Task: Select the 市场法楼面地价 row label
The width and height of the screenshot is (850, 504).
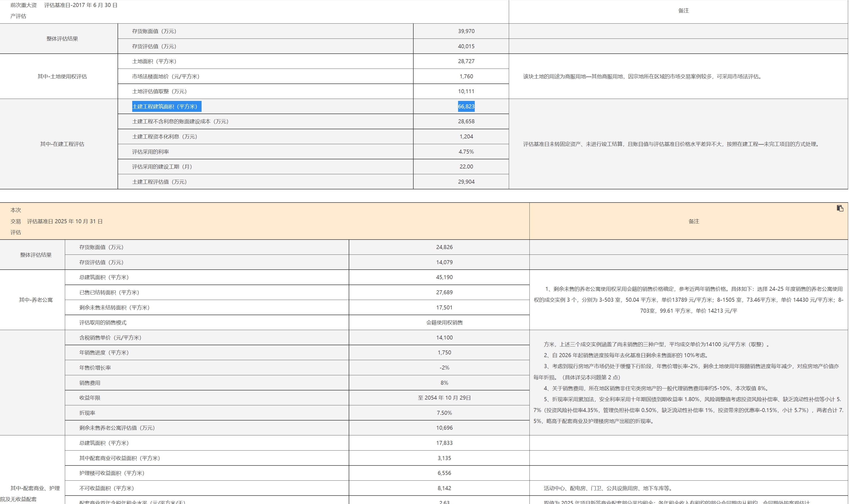Action: tap(165, 76)
